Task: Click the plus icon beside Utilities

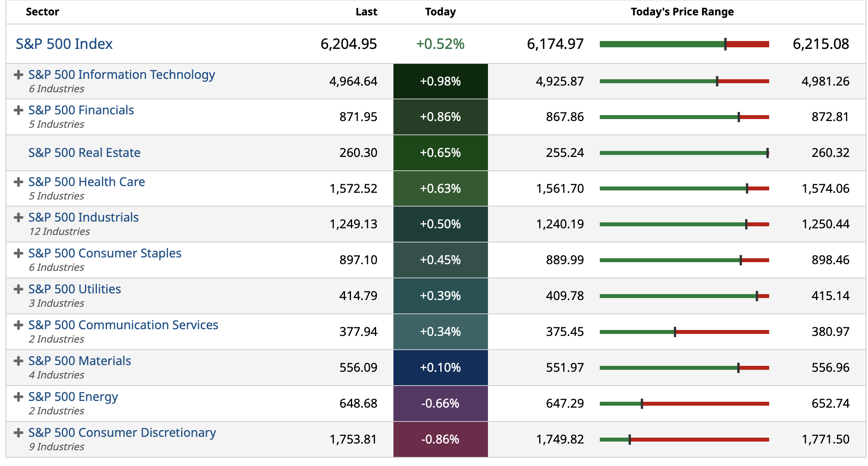Action: (x=18, y=289)
